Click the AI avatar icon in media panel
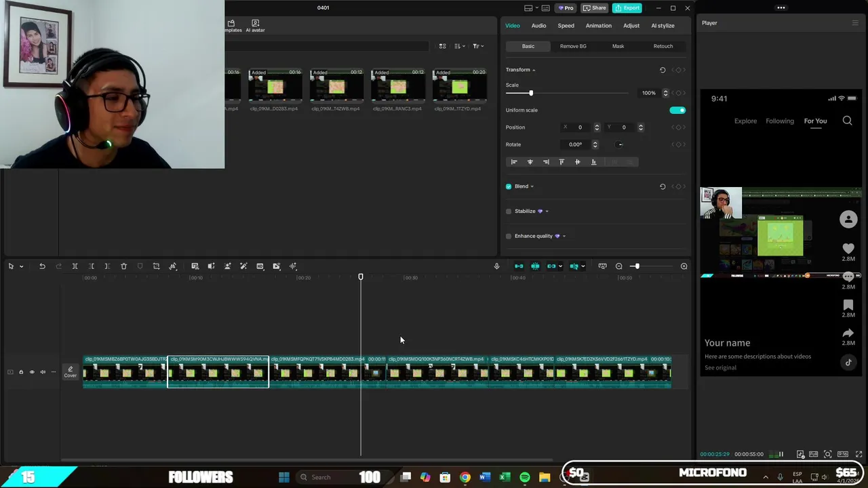 255,26
